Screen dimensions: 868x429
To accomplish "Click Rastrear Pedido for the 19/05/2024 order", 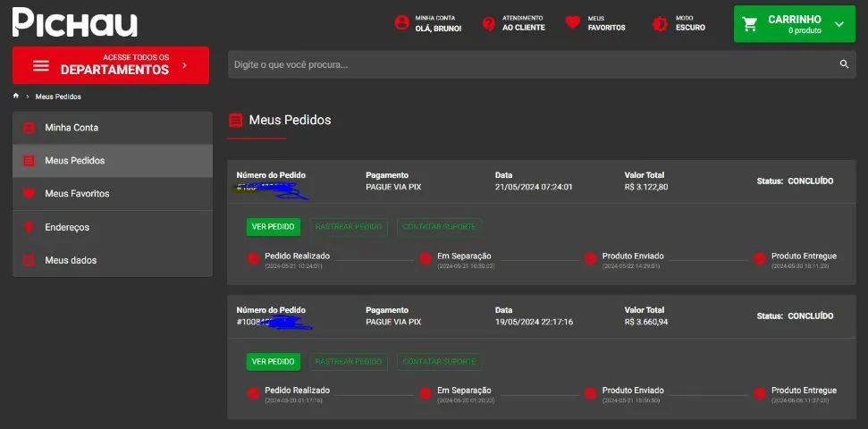I will click(x=349, y=362).
